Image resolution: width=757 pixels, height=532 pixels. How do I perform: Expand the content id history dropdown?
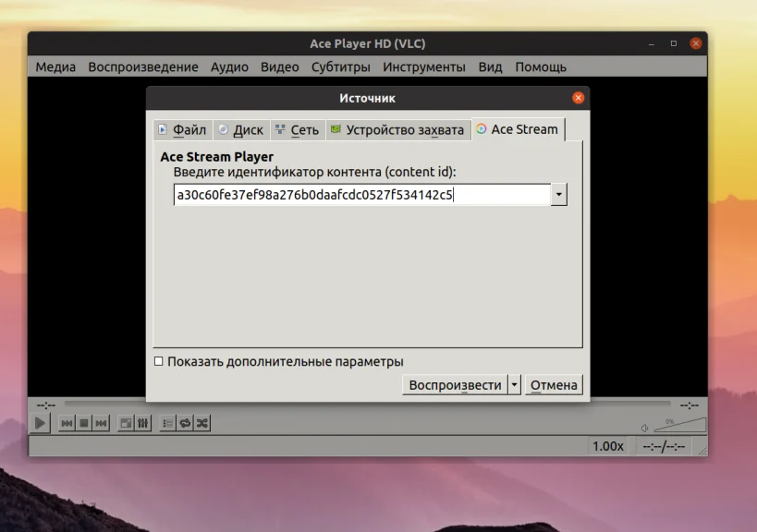coord(558,194)
